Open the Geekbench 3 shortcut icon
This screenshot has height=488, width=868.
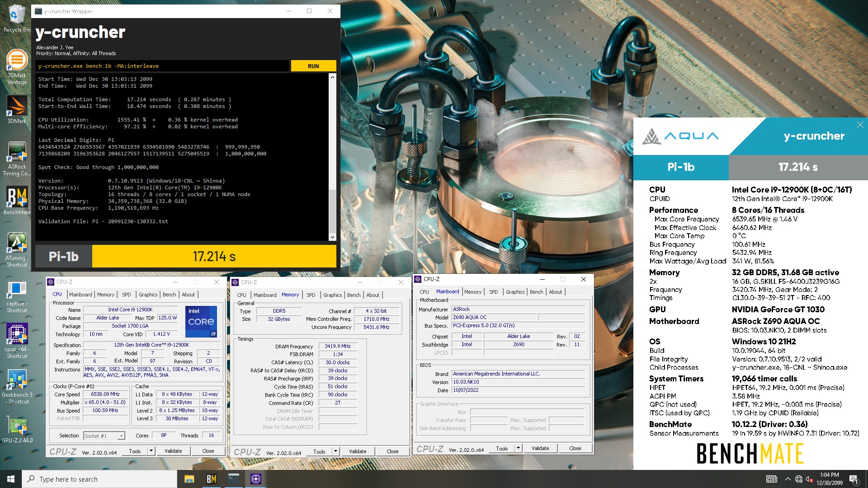(x=17, y=387)
